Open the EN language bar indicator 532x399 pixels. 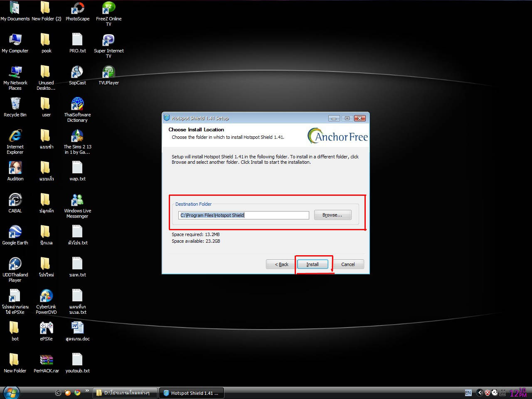pos(468,393)
